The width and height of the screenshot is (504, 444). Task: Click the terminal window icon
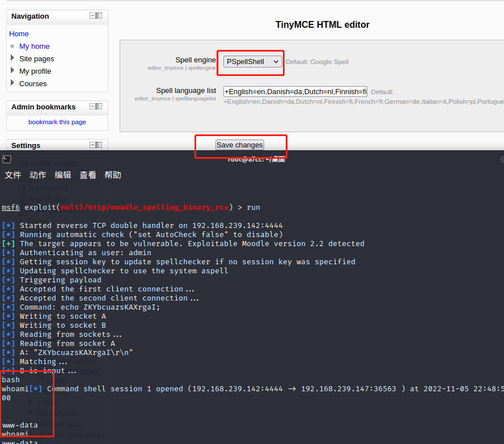point(7,159)
